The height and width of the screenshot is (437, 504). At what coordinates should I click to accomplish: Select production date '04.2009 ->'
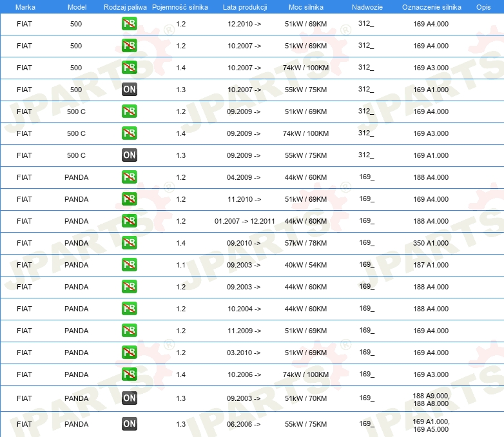click(x=244, y=177)
